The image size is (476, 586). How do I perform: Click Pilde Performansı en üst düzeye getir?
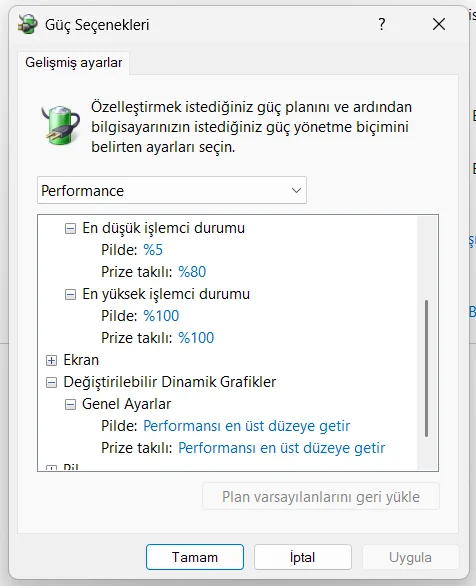247,426
